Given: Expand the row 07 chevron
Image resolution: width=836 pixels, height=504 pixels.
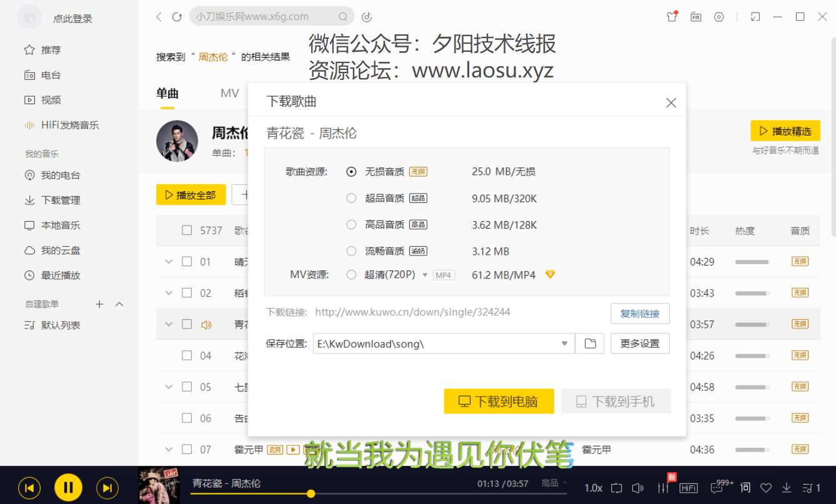Looking at the screenshot, I should 168,449.
